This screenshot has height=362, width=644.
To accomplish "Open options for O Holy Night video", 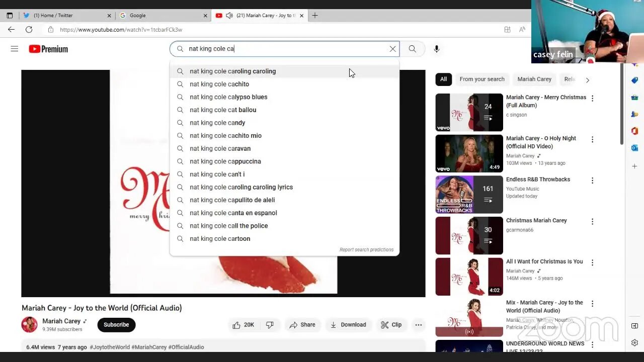I will coord(592,139).
